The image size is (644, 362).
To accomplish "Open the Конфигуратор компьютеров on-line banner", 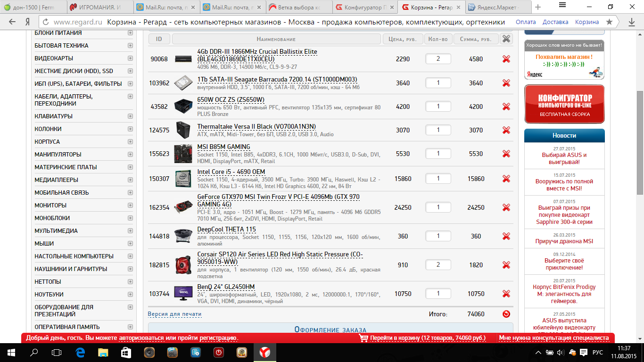I will (564, 104).
